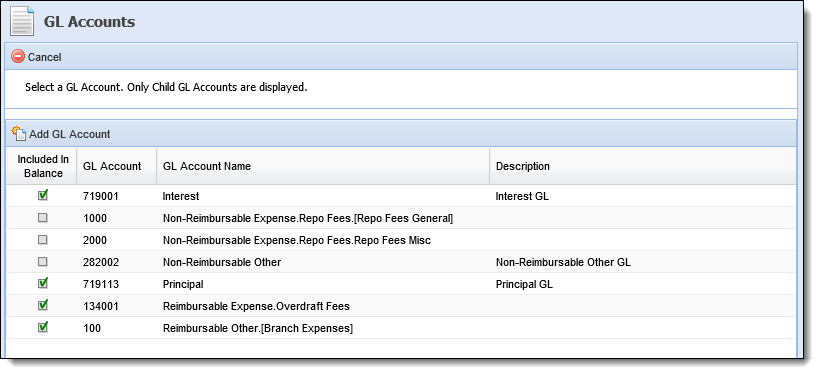Click the GL Accounts document icon
The width and height of the screenshot is (819, 374).
pos(22,21)
